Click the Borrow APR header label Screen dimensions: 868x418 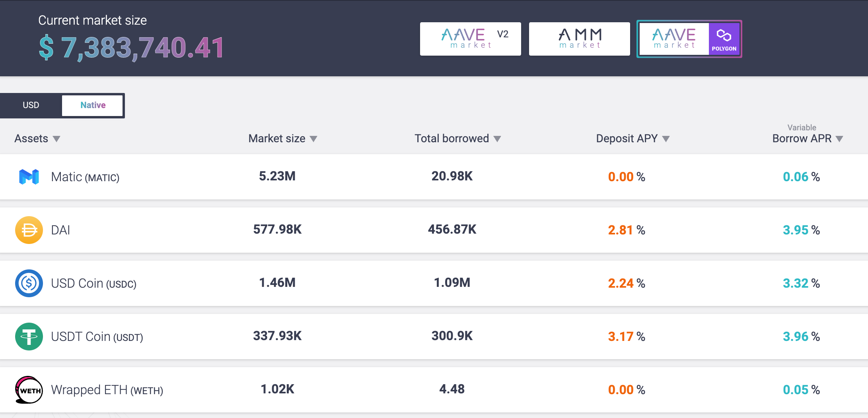coord(802,139)
